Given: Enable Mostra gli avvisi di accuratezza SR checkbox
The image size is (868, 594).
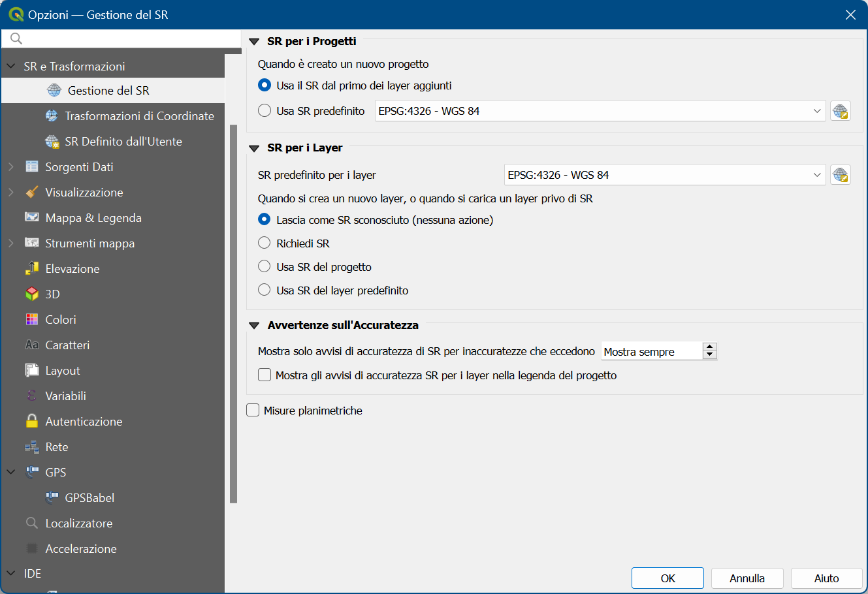Looking at the screenshot, I should click(x=265, y=375).
